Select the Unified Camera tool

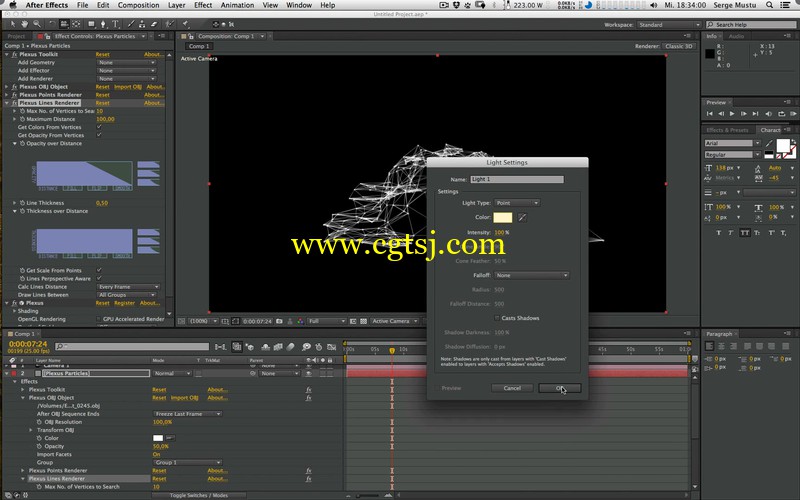click(64, 24)
